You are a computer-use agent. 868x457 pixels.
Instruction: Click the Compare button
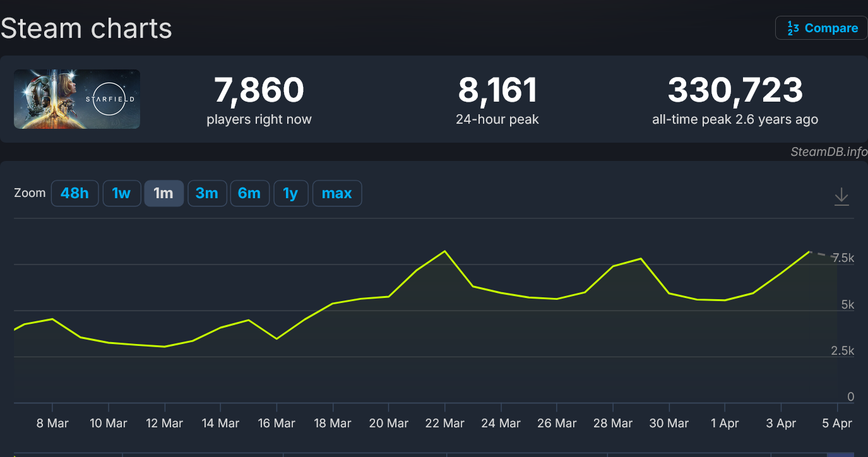click(821, 28)
